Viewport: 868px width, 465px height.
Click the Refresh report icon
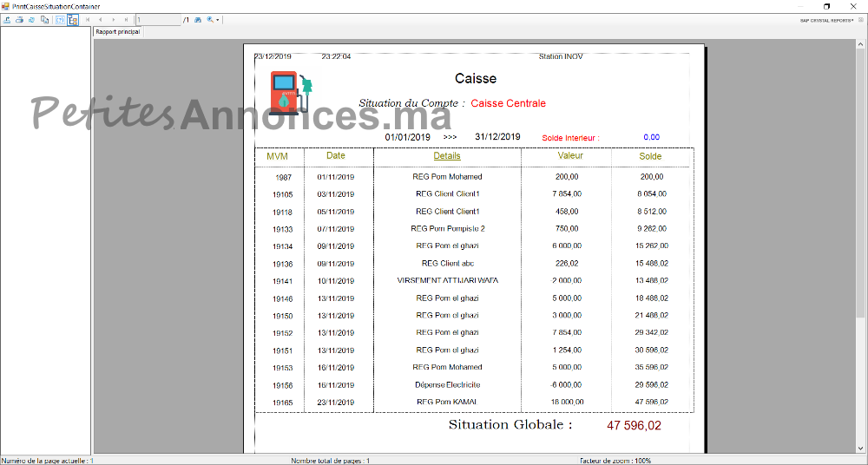(32, 20)
